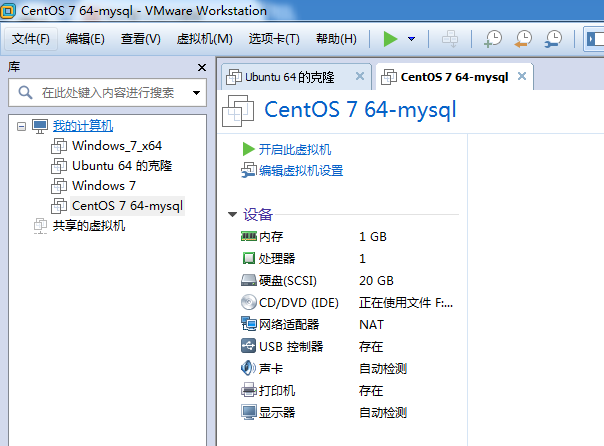Open the 虚拟机(M) menu
Viewport: 604px width, 446px height.
(x=205, y=39)
